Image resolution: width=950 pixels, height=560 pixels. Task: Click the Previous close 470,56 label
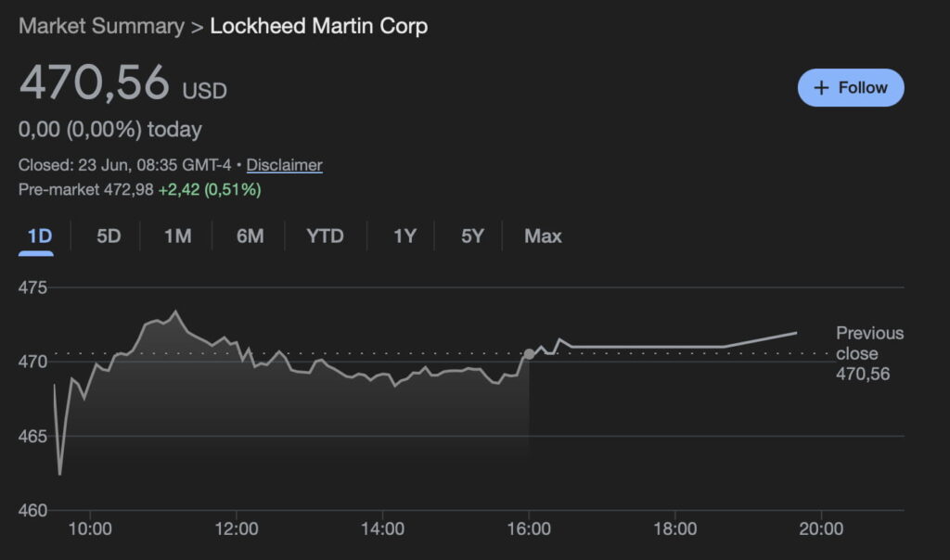pyautogui.click(x=869, y=353)
